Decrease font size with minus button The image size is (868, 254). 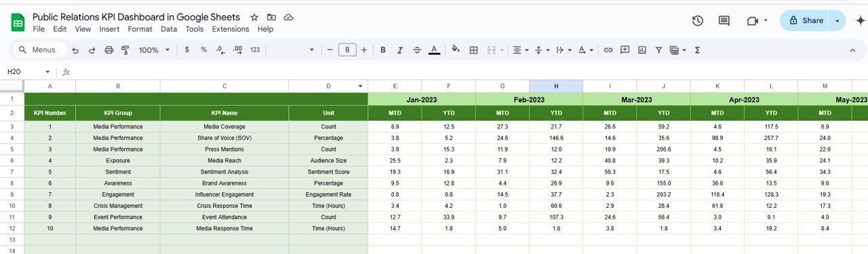tap(330, 50)
